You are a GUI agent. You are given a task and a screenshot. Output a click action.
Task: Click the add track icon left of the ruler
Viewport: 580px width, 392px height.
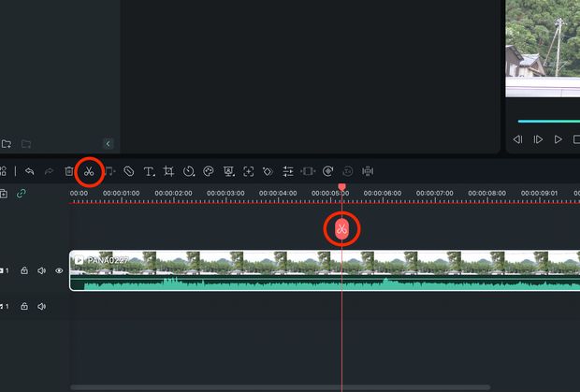(x=4, y=194)
